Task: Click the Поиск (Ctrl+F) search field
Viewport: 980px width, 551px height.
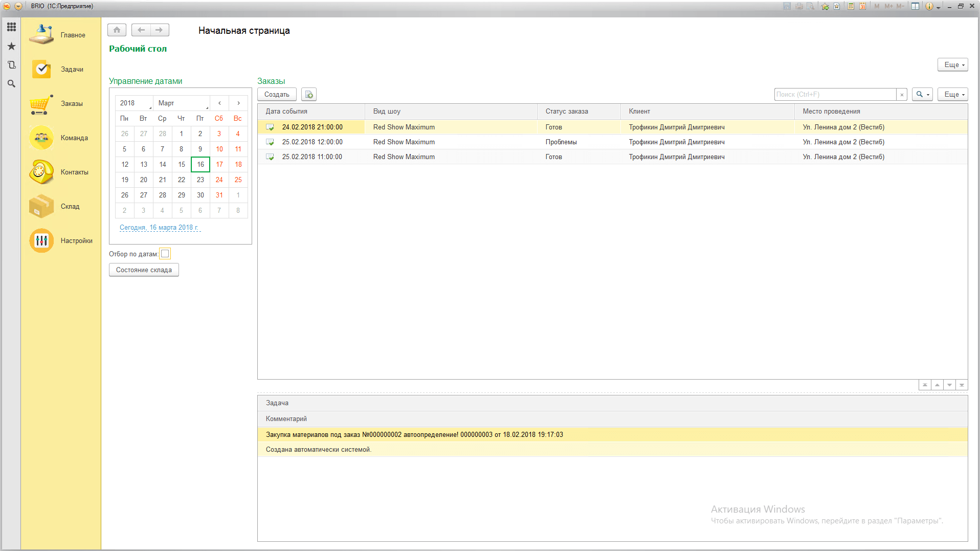Action: point(835,95)
